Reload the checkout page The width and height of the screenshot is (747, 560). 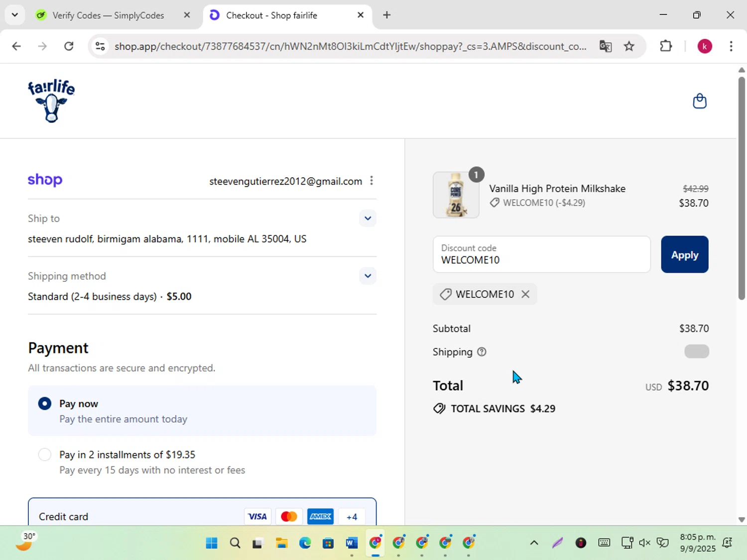tap(69, 46)
